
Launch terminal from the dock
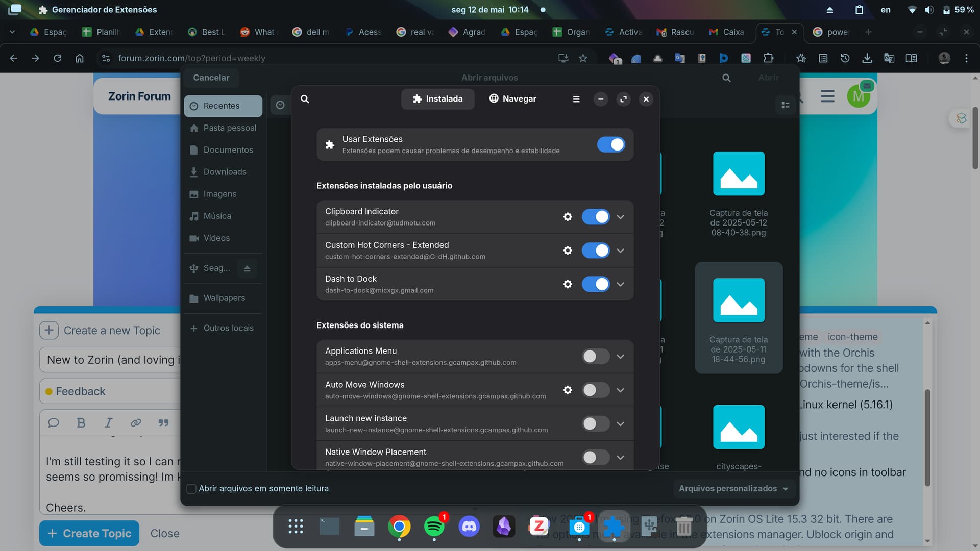pos(330,526)
